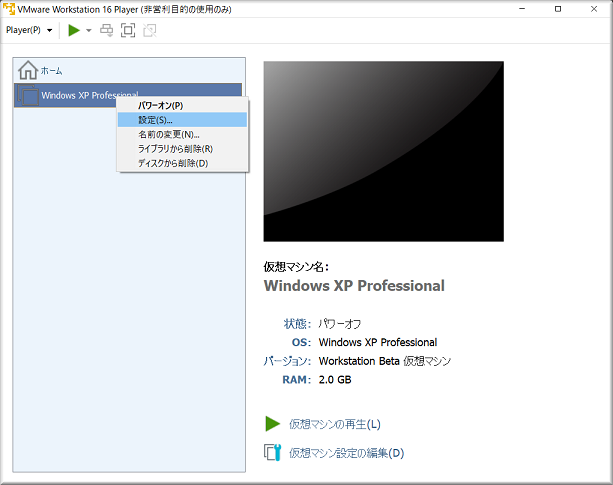613x485 pixels.
Task: Expand the power options arrow beside play
Action: tap(89, 30)
